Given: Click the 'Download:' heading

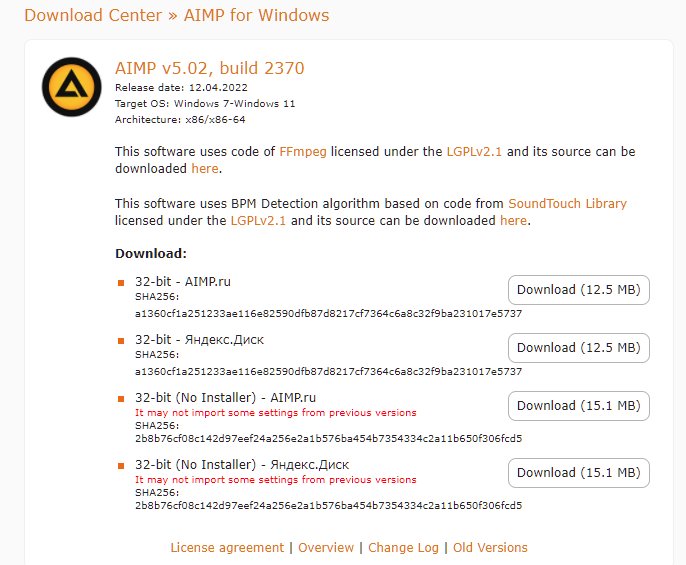Looking at the screenshot, I should tap(151, 254).
